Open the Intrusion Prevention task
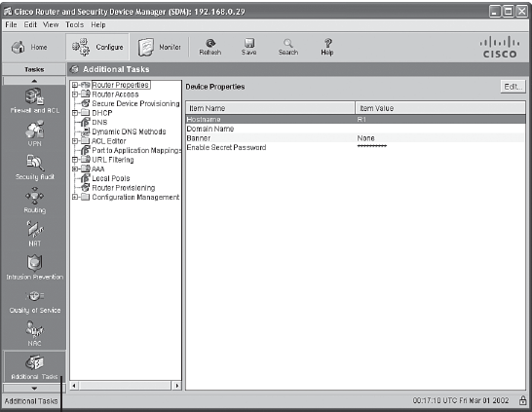 (35, 267)
